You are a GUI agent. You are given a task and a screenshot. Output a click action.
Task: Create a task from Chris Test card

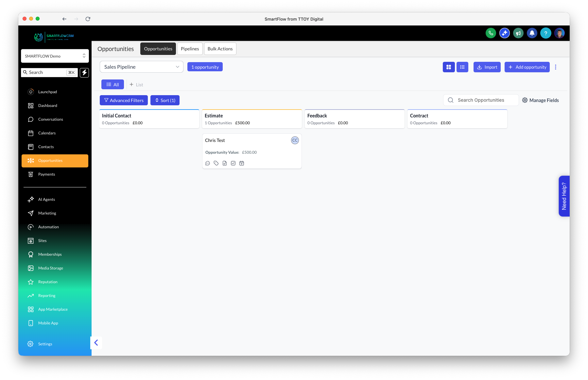pyautogui.click(x=233, y=163)
